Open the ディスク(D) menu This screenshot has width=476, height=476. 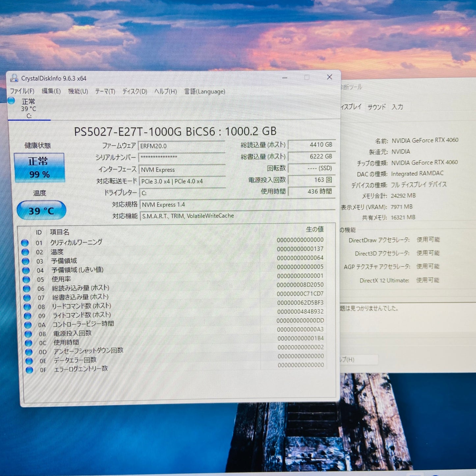point(135,92)
